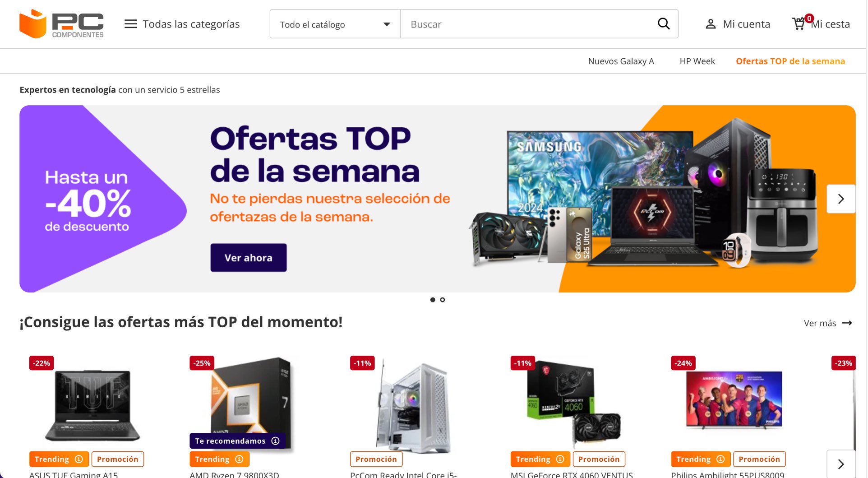Click info icon on Philips Ambilight Trending badge
This screenshot has width=868, height=478.
click(x=720, y=459)
